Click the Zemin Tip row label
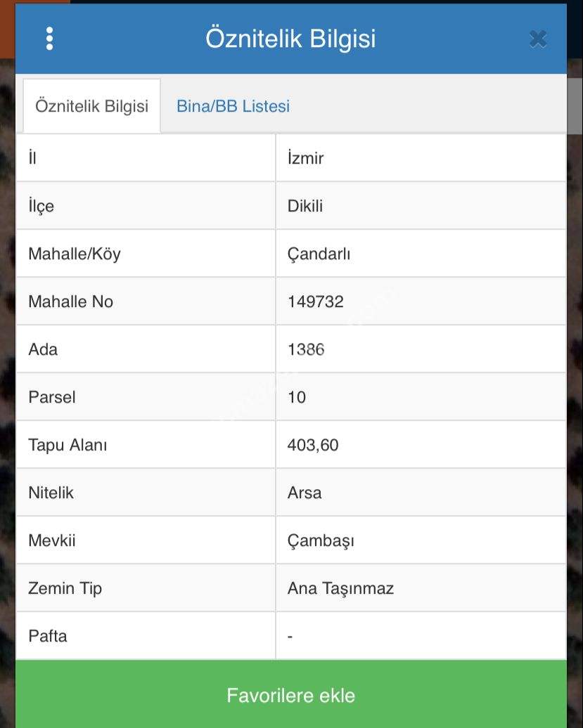Screen dimensions: 583x728 65,588
